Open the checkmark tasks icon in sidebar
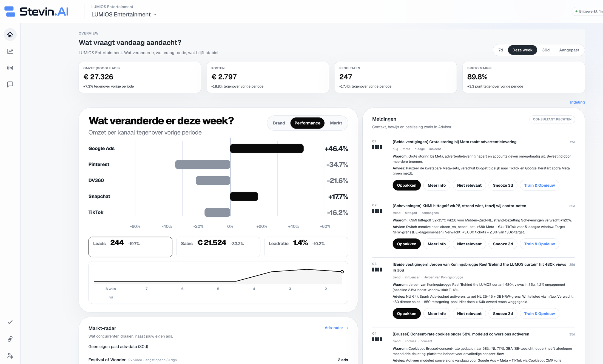 pos(10,322)
